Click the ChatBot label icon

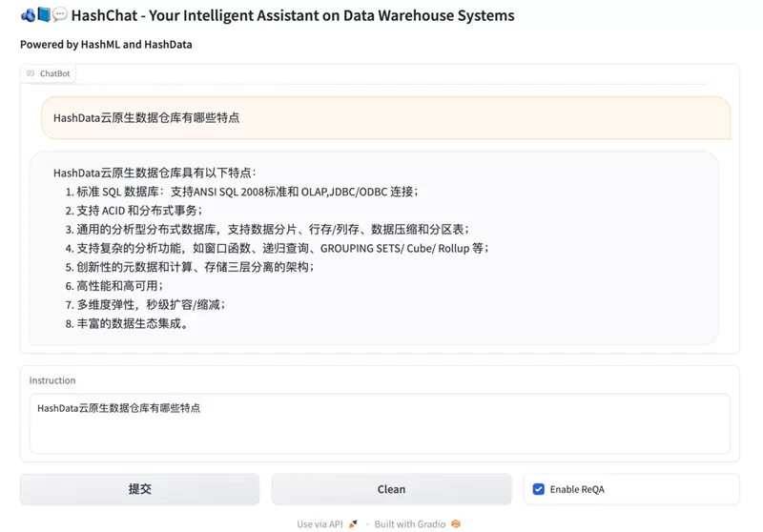click(31, 73)
